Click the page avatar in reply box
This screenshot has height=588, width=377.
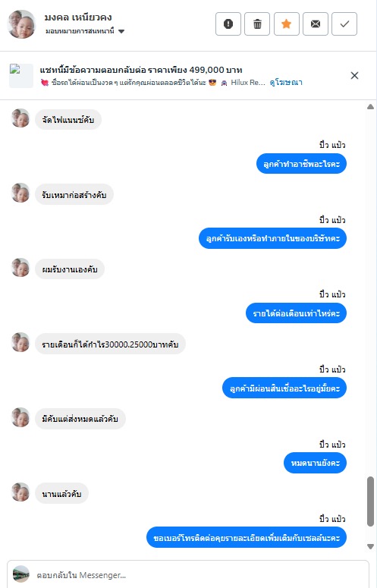21,574
